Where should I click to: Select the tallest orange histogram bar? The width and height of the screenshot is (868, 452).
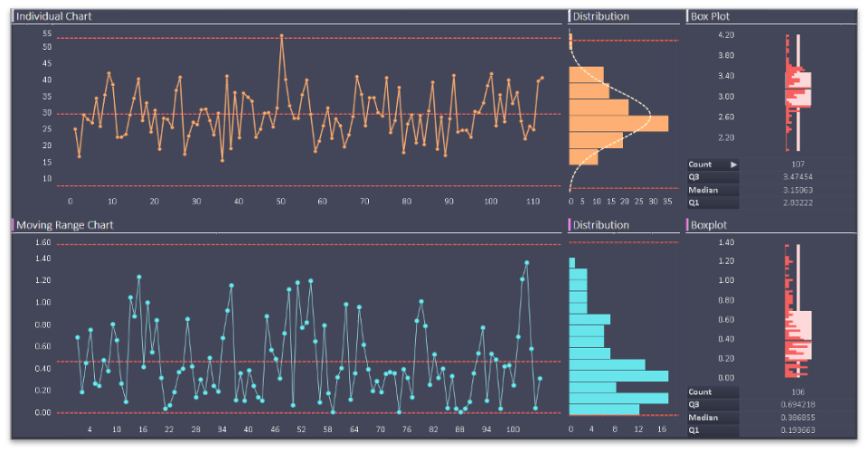618,123
